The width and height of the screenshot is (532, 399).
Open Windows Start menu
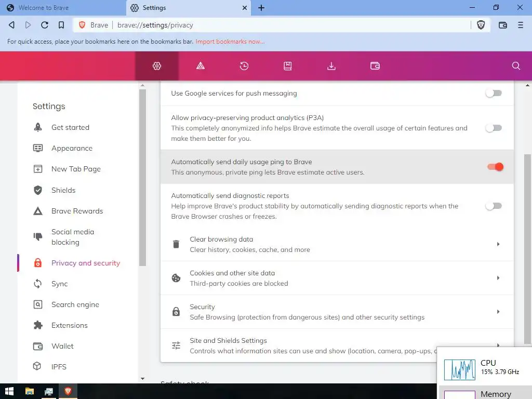9,391
